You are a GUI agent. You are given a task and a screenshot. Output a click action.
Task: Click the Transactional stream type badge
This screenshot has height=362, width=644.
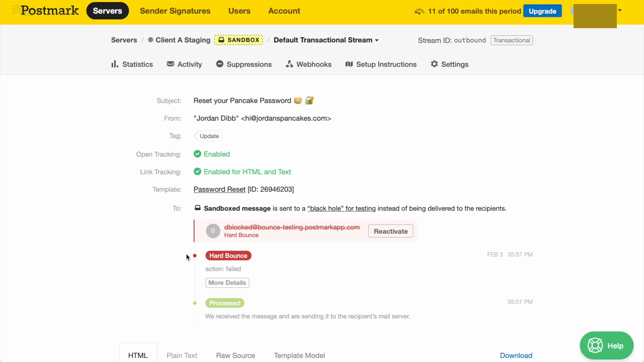[511, 40]
